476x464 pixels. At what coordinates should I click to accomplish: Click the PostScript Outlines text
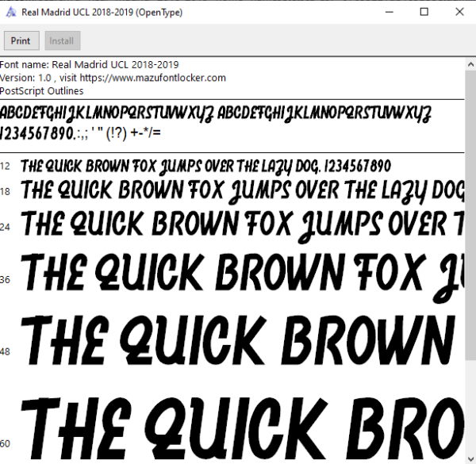(41, 90)
